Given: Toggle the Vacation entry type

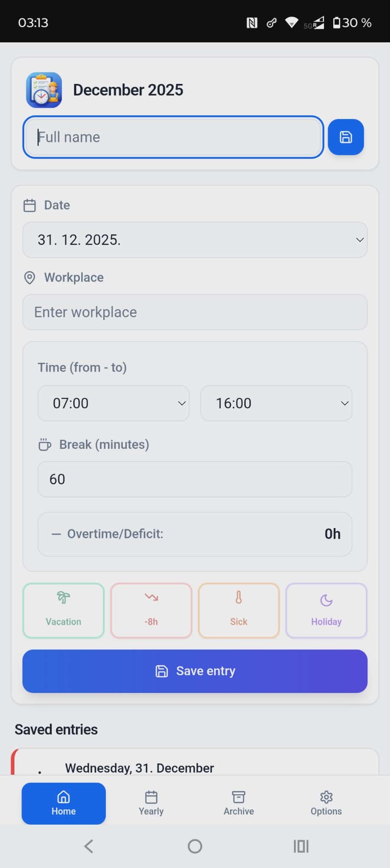Looking at the screenshot, I should pos(63,610).
